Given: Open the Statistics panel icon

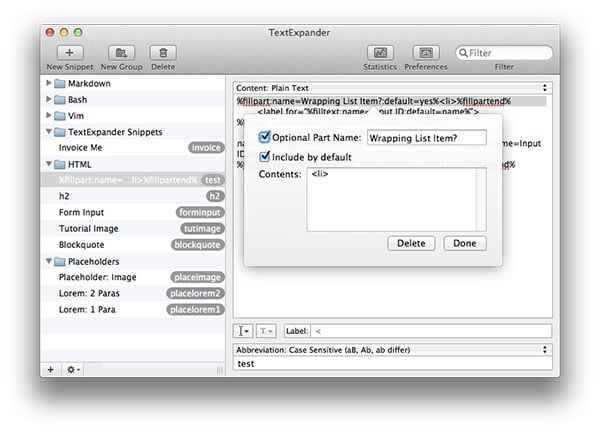Looking at the screenshot, I should [379, 52].
